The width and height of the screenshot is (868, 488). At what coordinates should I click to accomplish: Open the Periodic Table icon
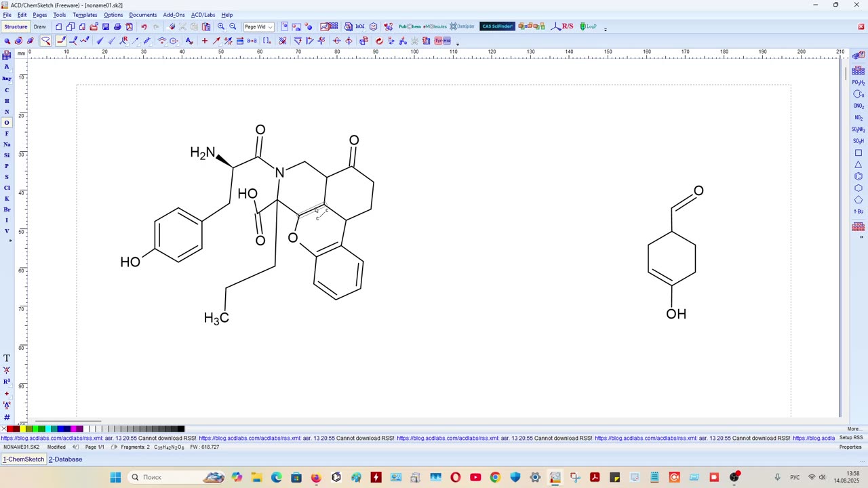pyautogui.click(x=7, y=56)
